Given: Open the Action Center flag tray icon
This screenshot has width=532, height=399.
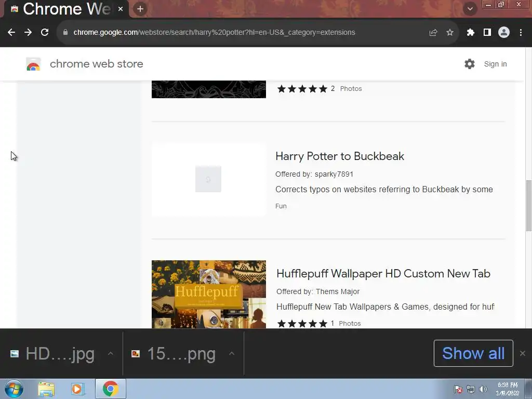Looking at the screenshot, I should (458, 389).
